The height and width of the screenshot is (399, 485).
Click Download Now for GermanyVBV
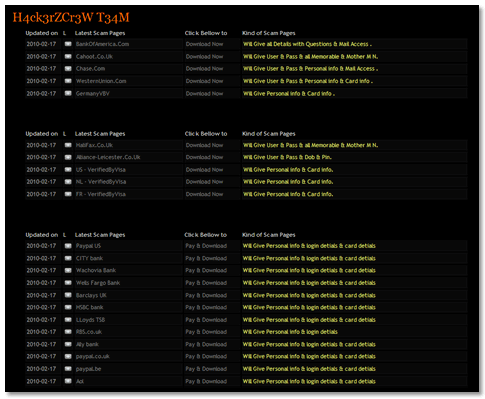click(x=204, y=93)
